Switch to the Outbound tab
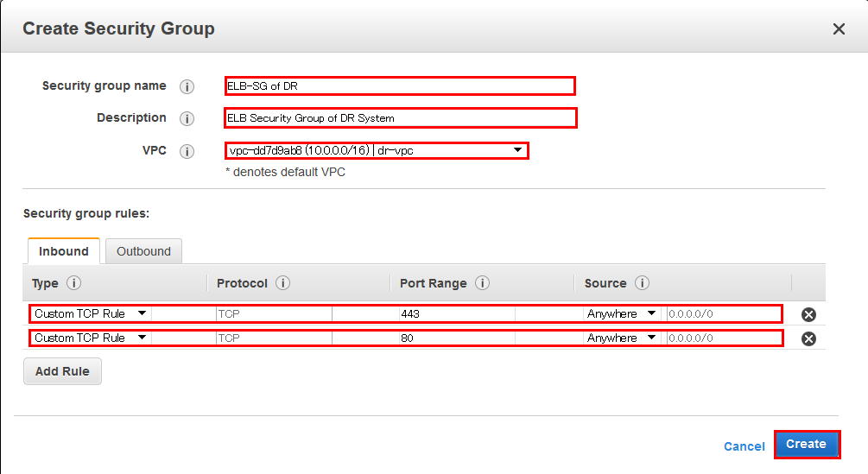 tap(143, 251)
